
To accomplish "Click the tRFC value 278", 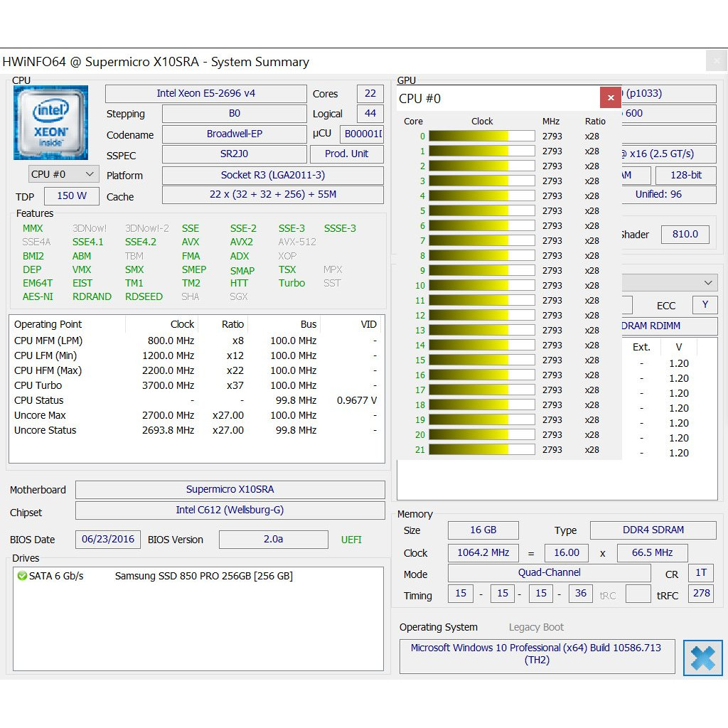I will 701,593.
